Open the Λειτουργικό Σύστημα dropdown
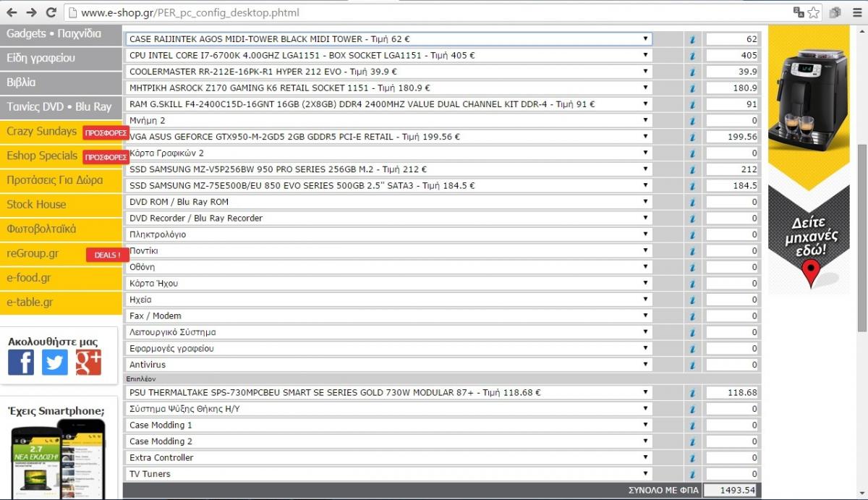The width and height of the screenshot is (868, 500). (x=389, y=332)
